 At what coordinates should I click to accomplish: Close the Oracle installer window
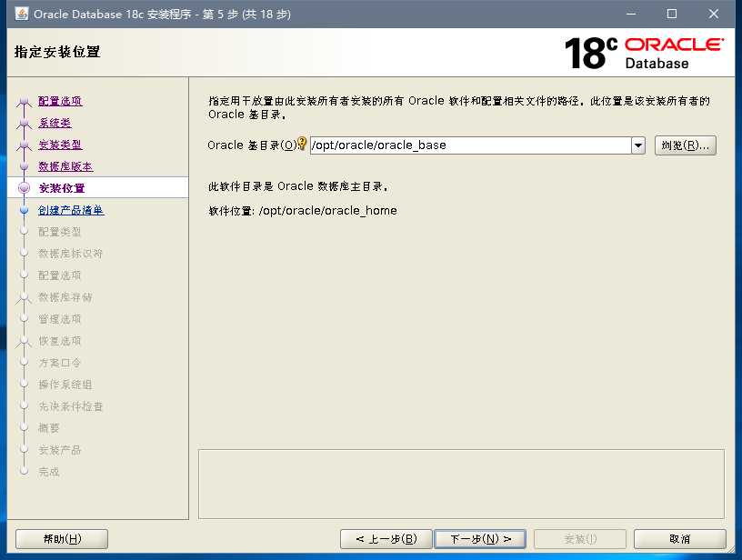pos(713,14)
